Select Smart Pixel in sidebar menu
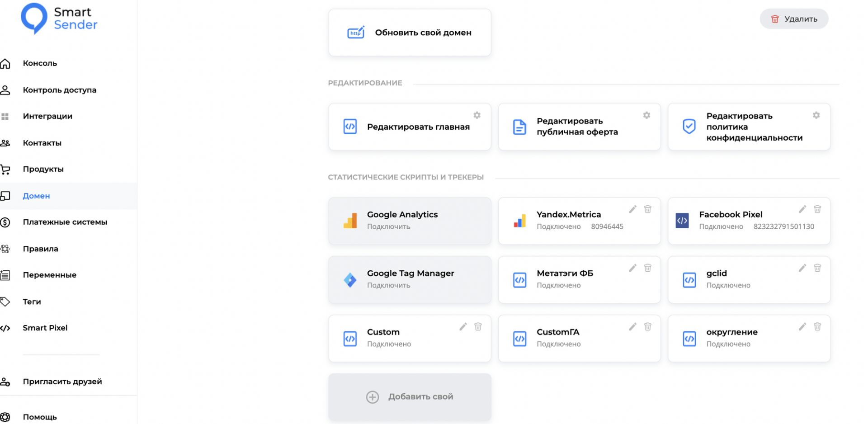 (x=45, y=328)
